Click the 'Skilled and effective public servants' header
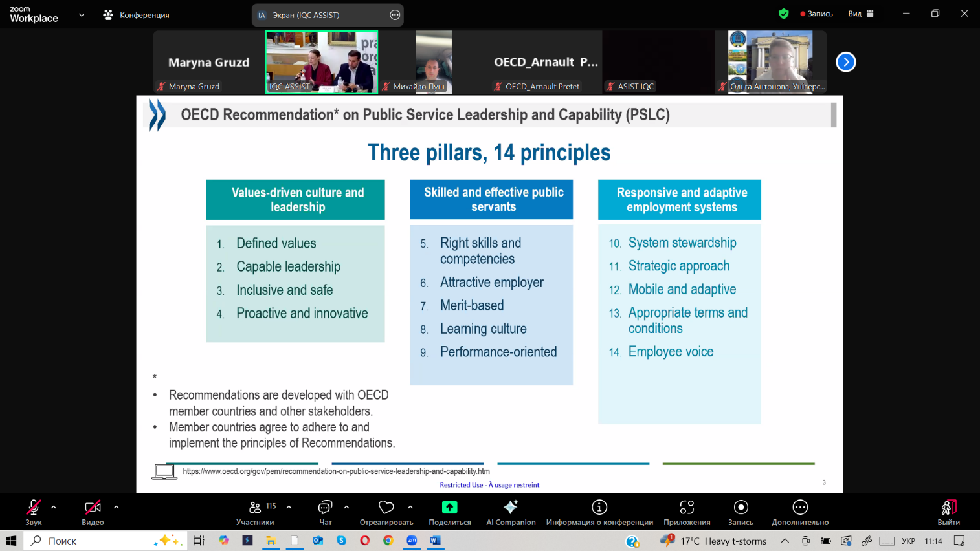 coord(491,199)
